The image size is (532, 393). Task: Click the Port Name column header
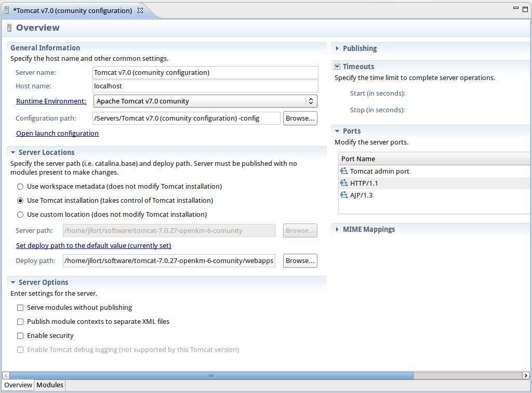tap(434, 159)
